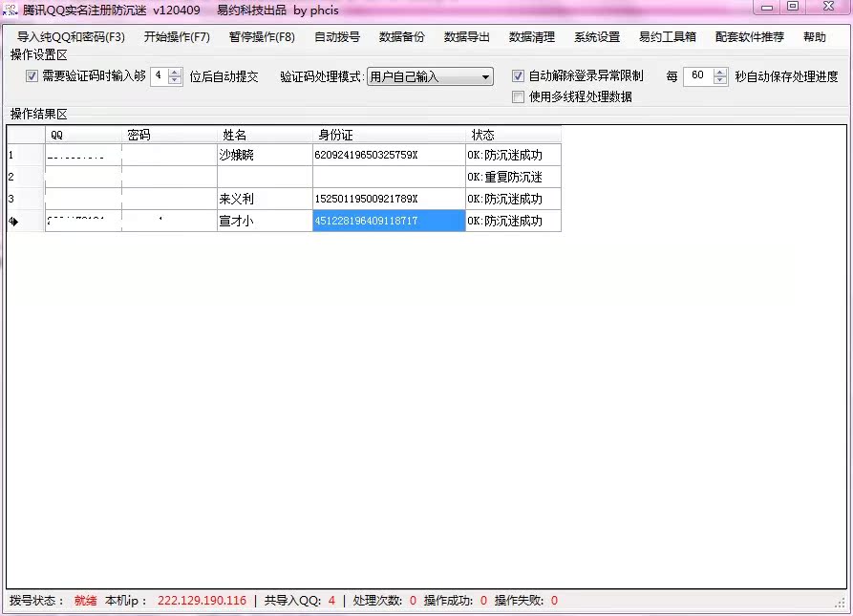
Task: Click 开始操作(F7) menu item
Action: click(177, 37)
